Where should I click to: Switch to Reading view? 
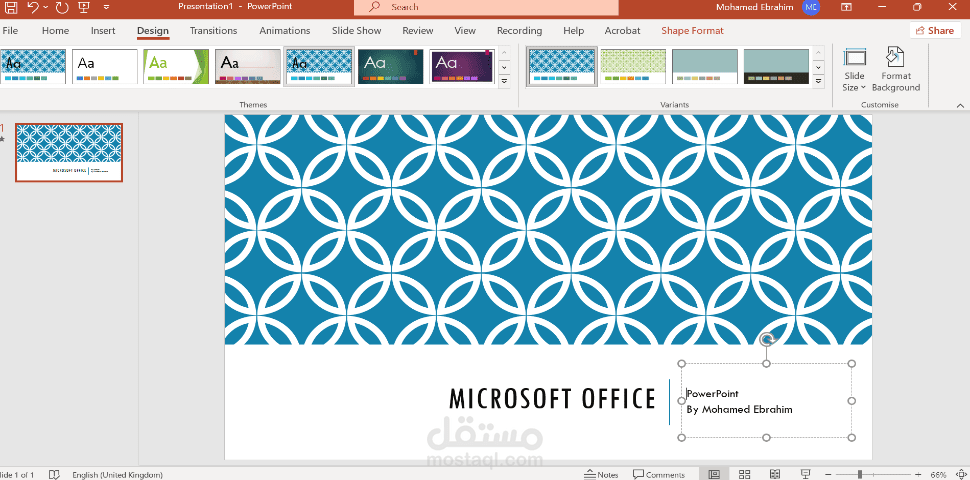(775, 474)
